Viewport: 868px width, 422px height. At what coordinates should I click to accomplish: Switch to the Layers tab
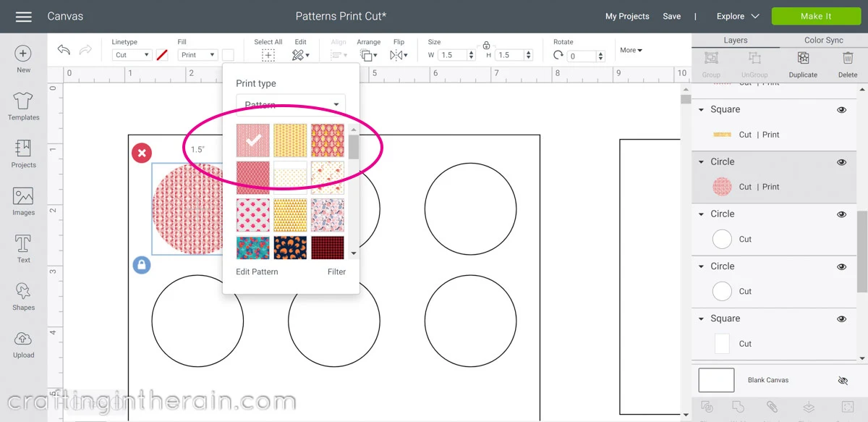736,41
